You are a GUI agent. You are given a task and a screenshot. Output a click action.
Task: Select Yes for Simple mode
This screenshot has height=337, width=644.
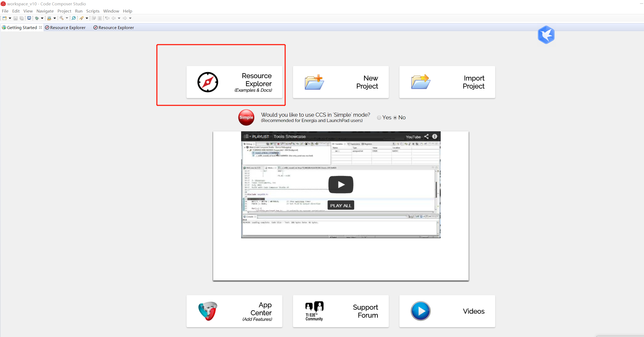pos(379,118)
